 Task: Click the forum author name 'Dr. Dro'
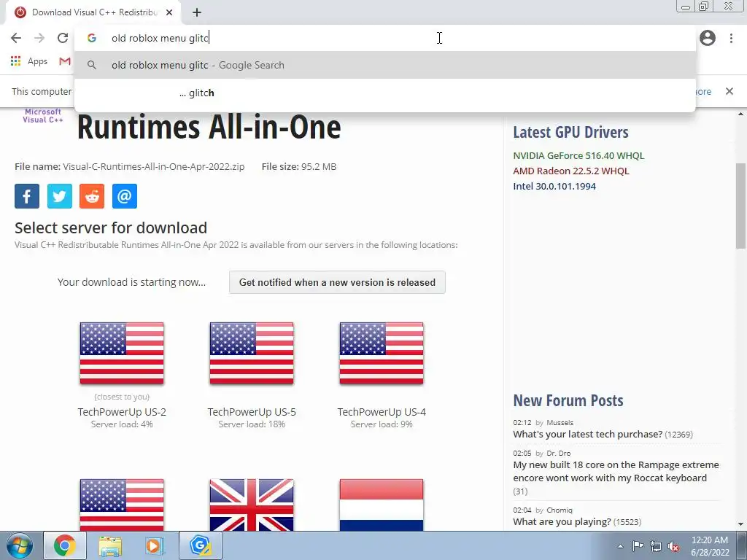pyautogui.click(x=558, y=454)
